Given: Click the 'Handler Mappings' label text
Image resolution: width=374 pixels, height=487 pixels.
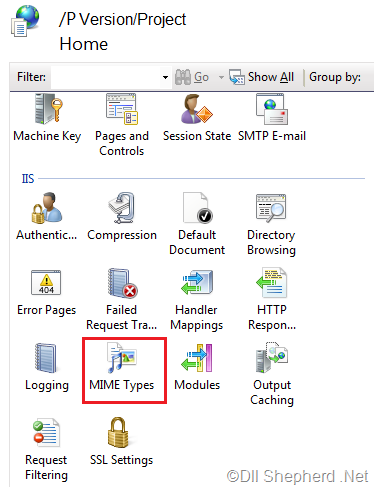Looking at the screenshot, I should pyautogui.click(x=197, y=317).
